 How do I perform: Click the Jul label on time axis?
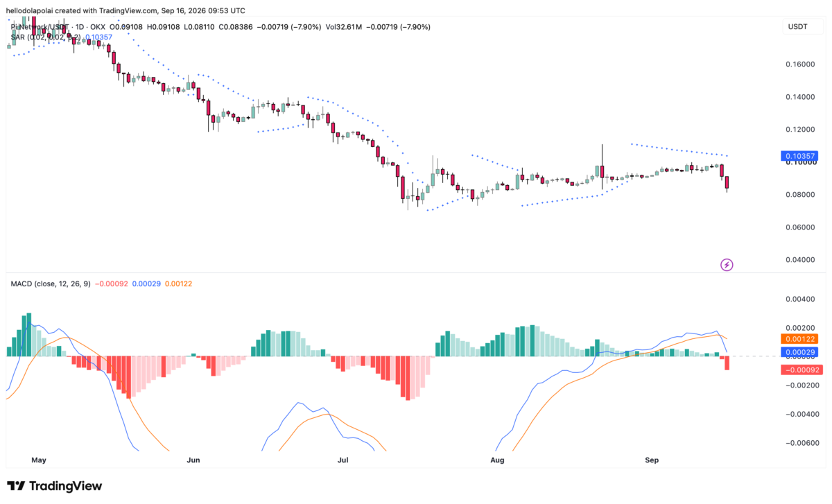[343, 460]
